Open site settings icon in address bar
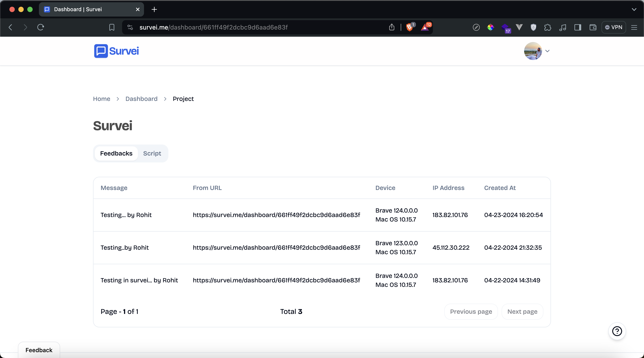 coord(130,27)
